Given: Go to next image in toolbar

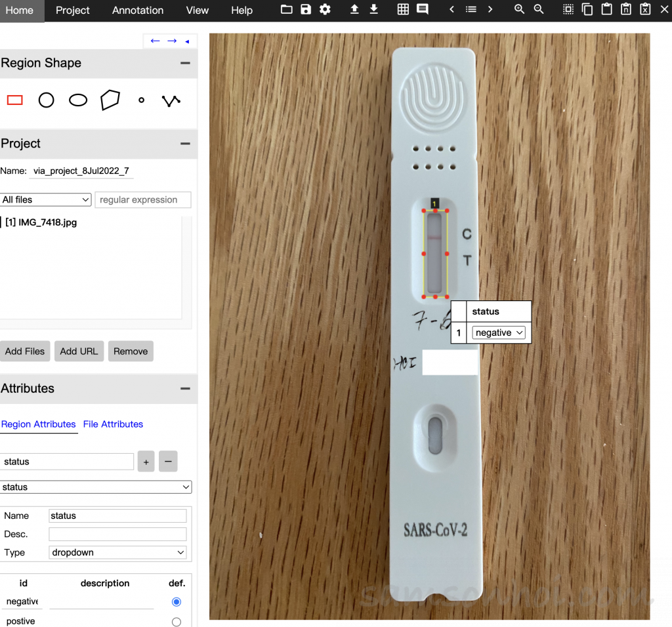Looking at the screenshot, I should (490, 9).
